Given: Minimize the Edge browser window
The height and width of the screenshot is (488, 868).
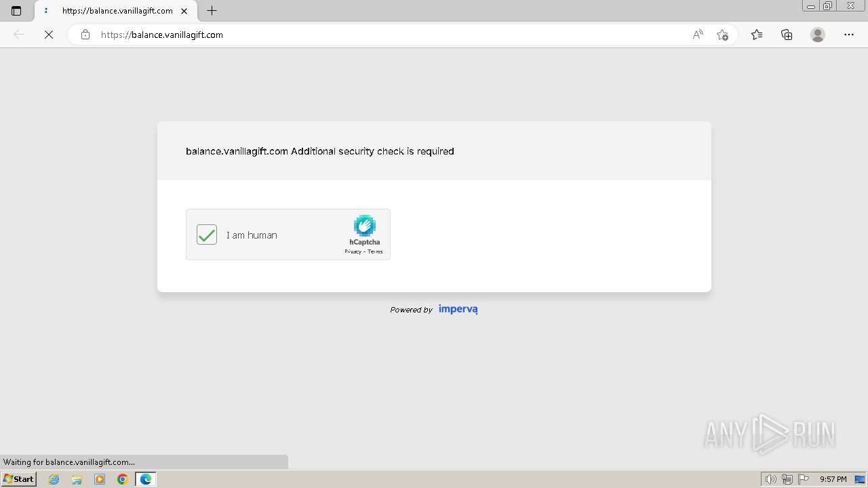Looking at the screenshot, I should 811,6.
